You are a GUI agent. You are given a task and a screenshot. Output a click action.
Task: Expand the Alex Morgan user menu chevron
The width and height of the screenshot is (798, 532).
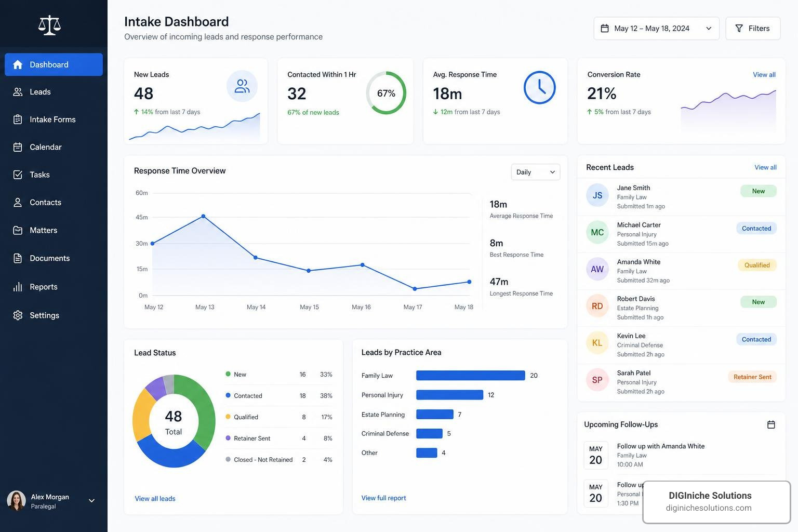91,501
